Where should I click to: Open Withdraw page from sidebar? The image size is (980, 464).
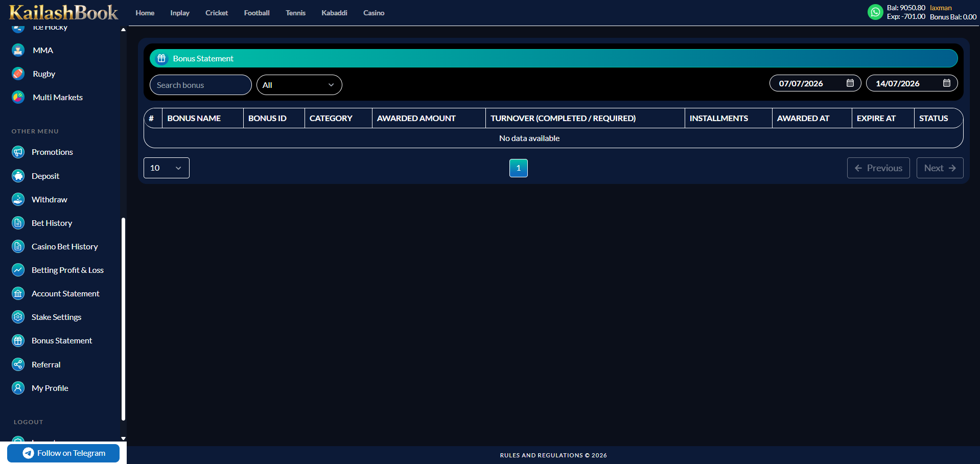tap(49, 199)
